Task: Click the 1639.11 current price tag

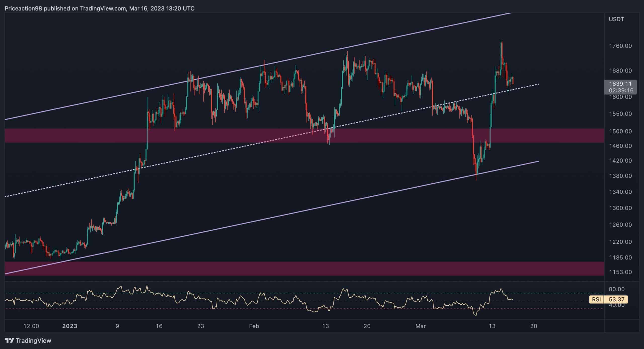Action: coord(620,84)
